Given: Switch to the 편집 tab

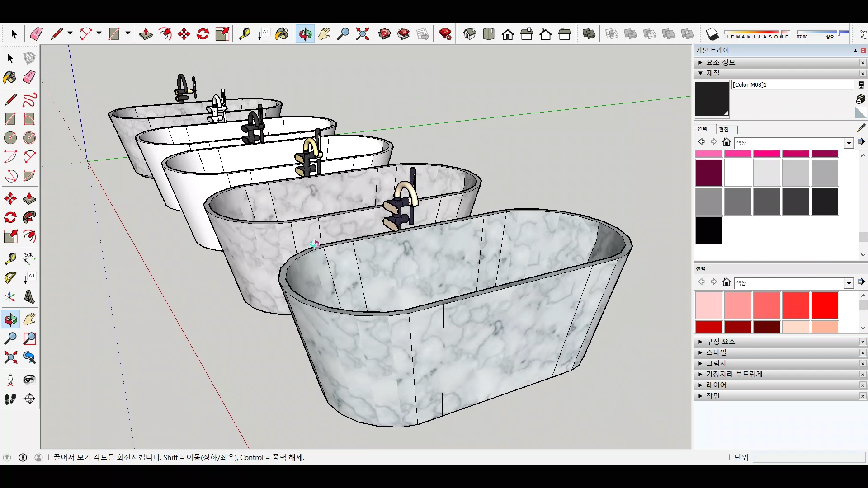Looking at the screenshot, I should [x=724, y=129].
